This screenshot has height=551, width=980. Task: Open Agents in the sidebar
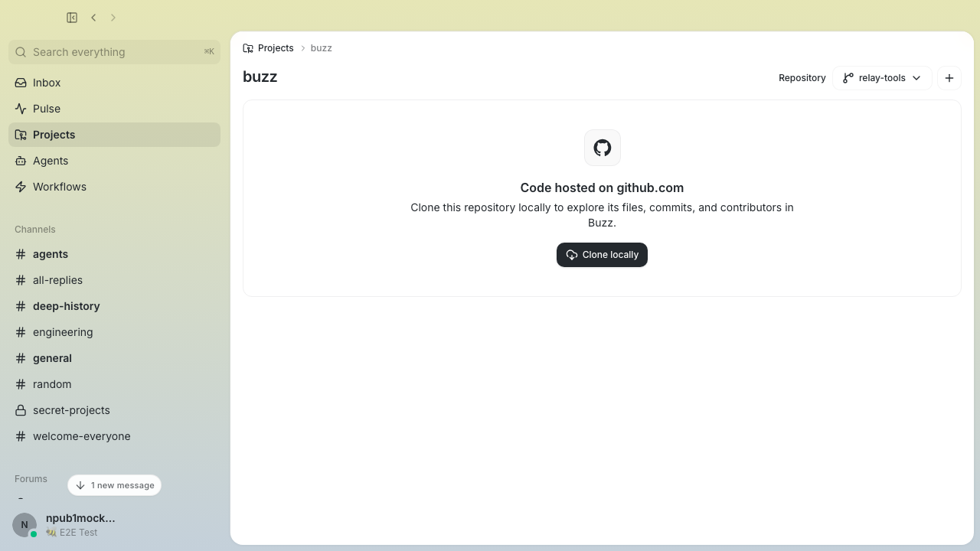tap(115, 161)
